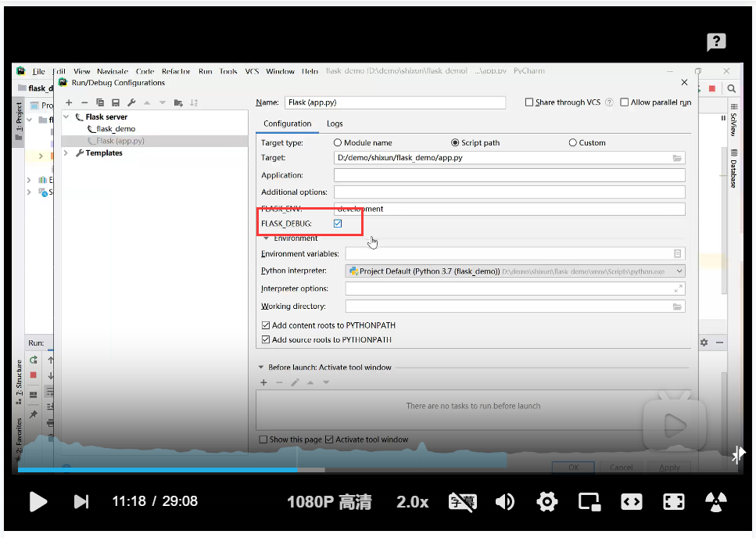Stop process icon in Run panel

pyautogui.click(x=34, y=375)
